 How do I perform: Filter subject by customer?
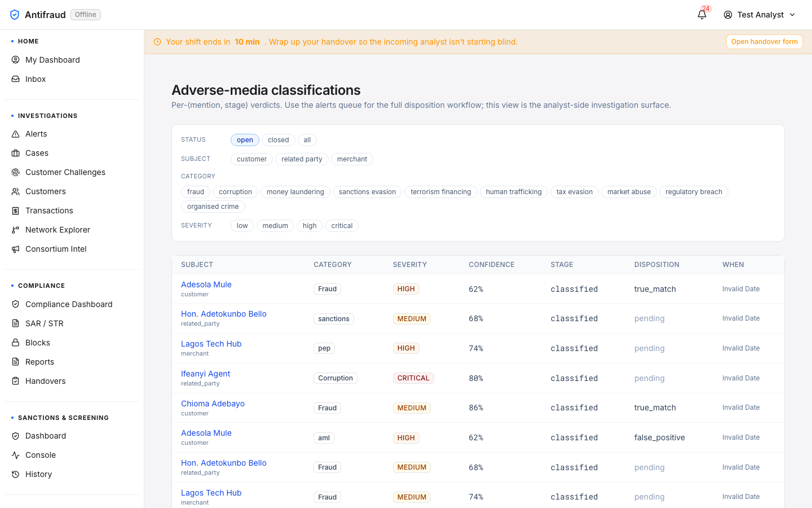(251, 159)
